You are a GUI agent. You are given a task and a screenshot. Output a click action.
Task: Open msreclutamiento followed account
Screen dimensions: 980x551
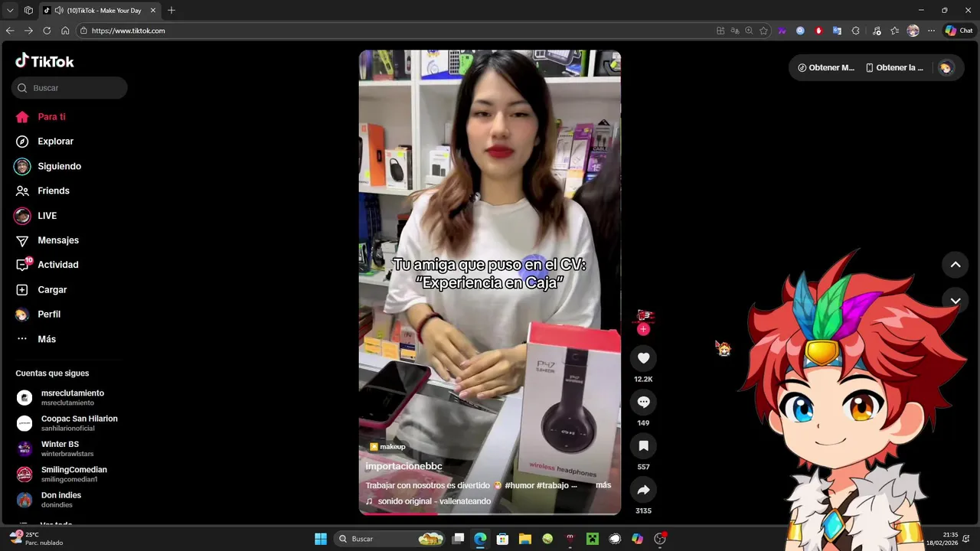coord(61,398)
